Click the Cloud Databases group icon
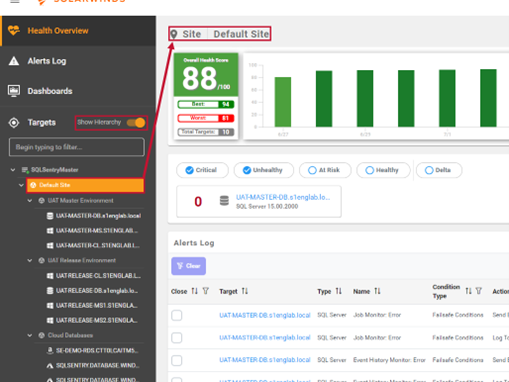The image size is (509, 382). click(x=41, y=335)
